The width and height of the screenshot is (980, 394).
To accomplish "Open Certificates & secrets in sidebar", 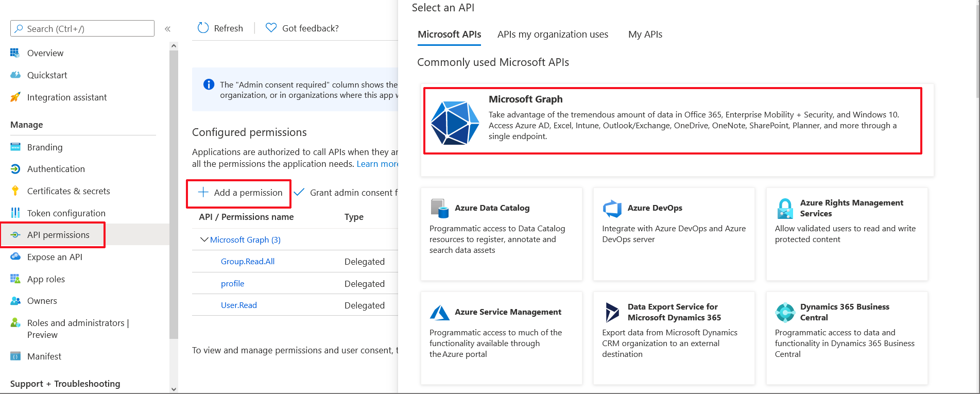I will coord(68,191).
